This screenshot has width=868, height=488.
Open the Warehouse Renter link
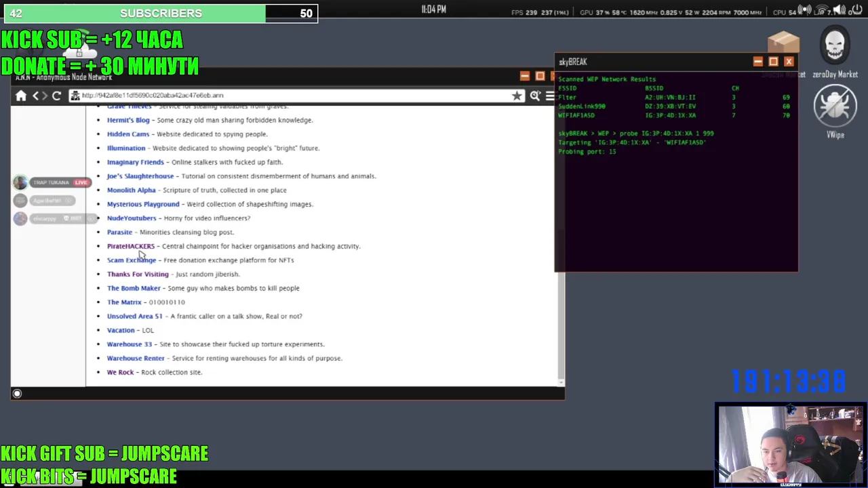pyautogui.click(x=136, y=358)
